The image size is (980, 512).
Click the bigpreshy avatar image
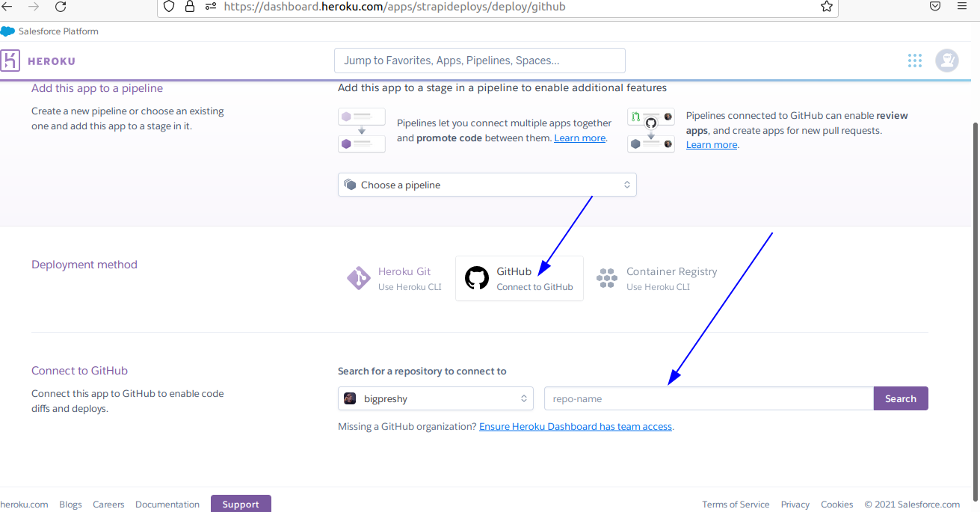click(x=350, y=398)
